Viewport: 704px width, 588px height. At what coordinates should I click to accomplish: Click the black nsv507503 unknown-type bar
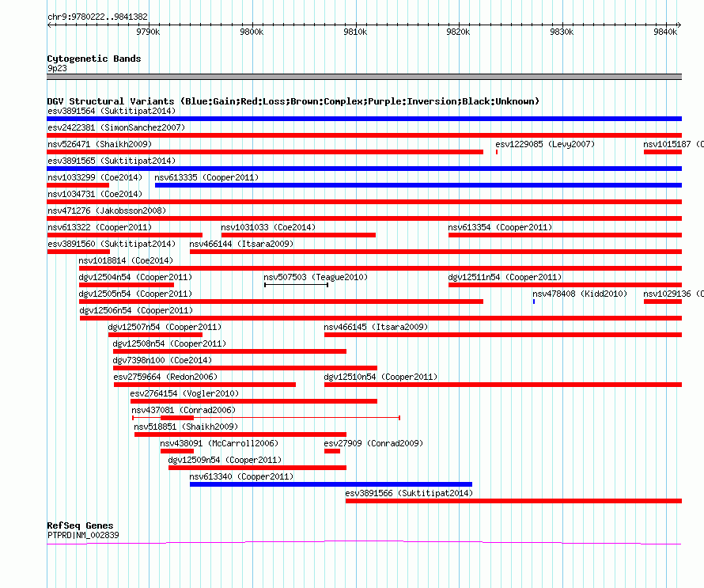297,285
